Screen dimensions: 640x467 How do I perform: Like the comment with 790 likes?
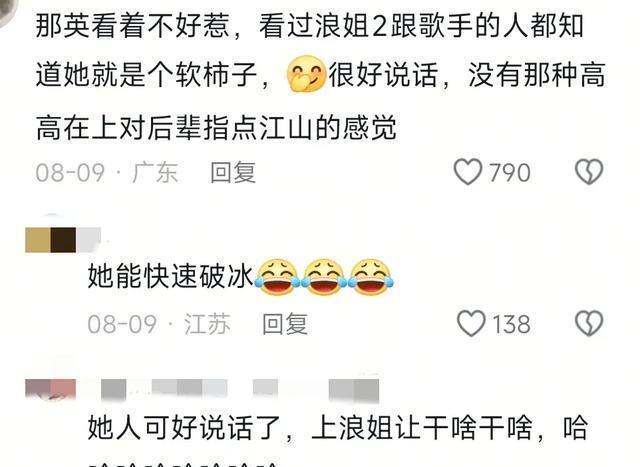click(x=468, y=172)
